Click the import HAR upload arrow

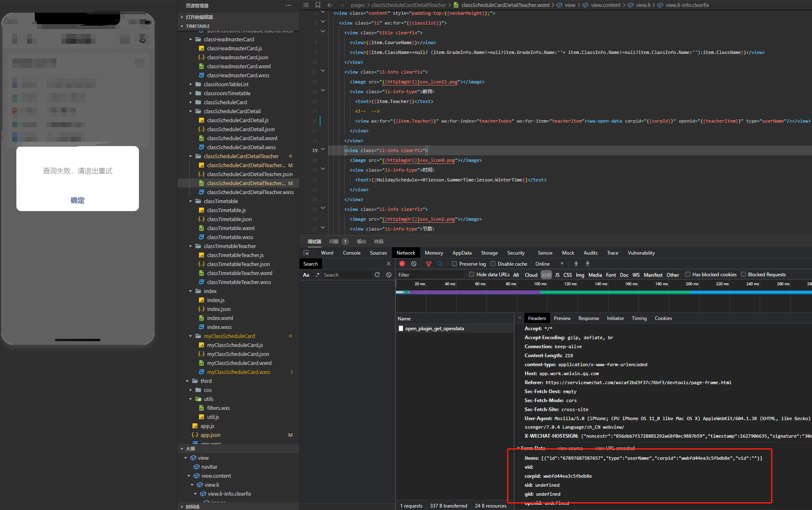pyautogui.click(x=576, y=264)
